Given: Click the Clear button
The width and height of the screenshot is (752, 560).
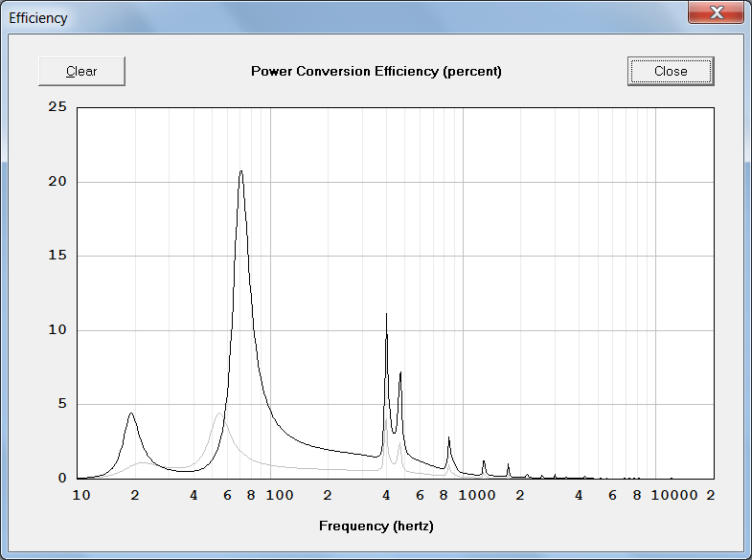Looking at the screenshot, I should (81, 72).
